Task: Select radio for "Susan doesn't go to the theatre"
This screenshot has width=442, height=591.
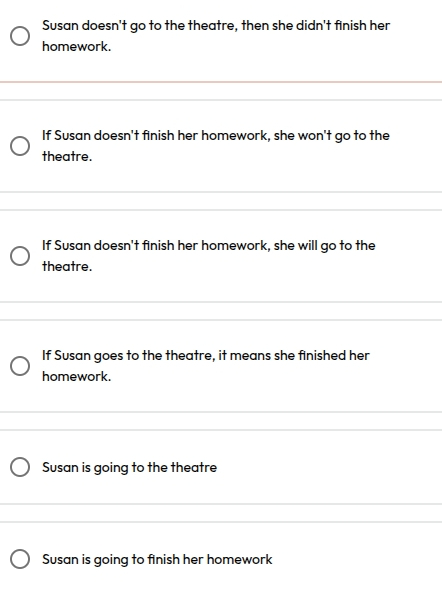Action: (20, 36)
